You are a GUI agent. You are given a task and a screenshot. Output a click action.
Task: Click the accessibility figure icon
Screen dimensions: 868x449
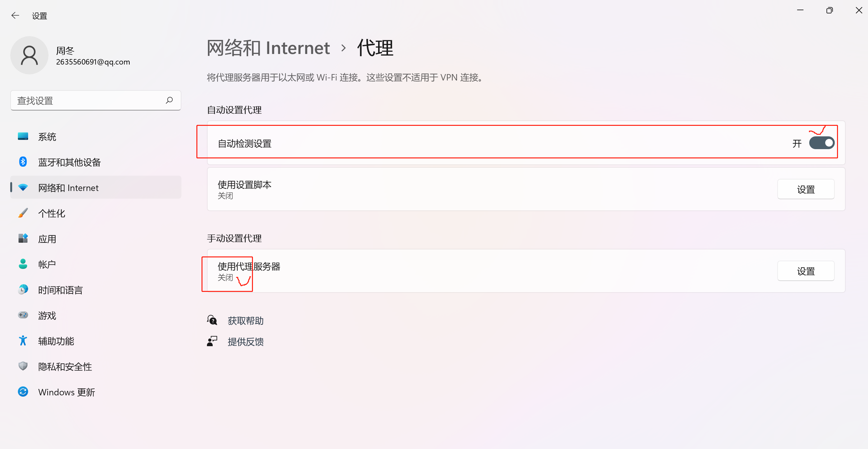click(23, 341)
